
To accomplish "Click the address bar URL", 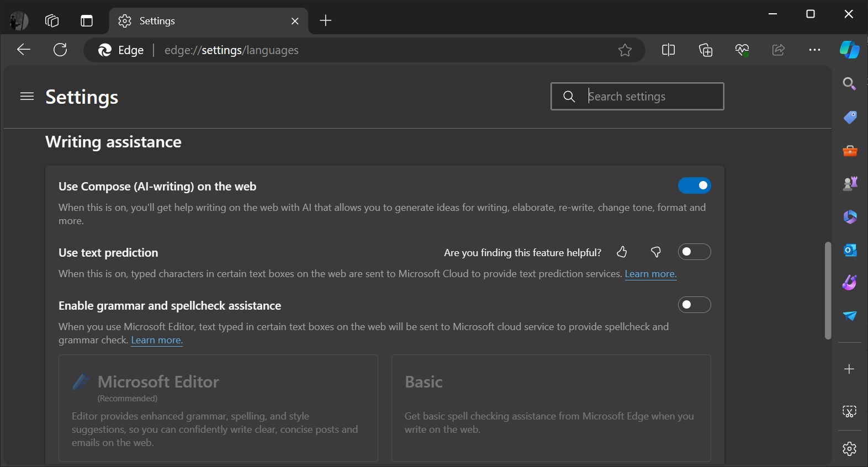I will pos(231,50).
